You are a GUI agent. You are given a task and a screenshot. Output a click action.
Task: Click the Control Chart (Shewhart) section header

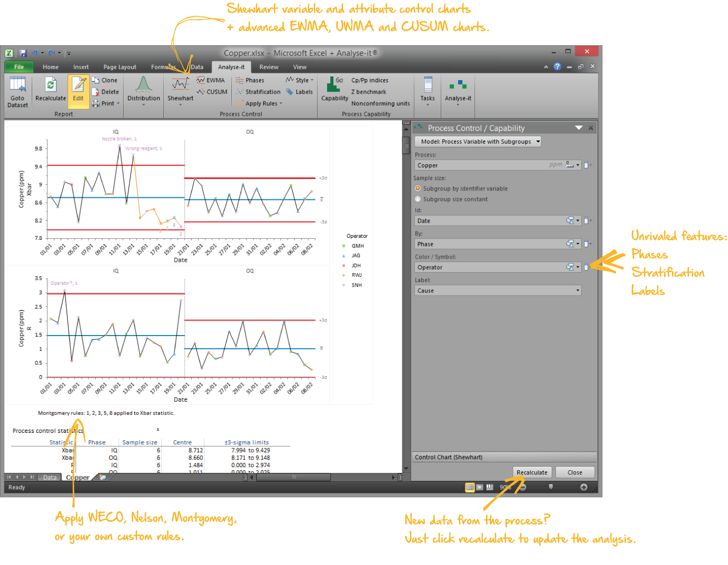(504, 457)
